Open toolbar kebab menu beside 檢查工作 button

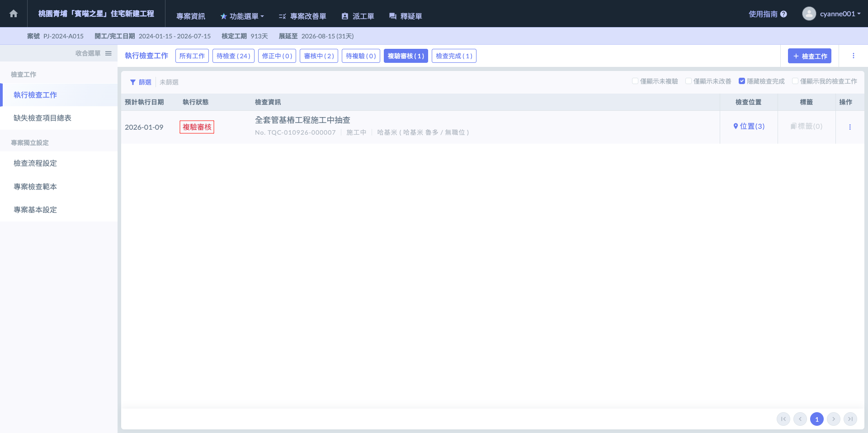point(853,56)
